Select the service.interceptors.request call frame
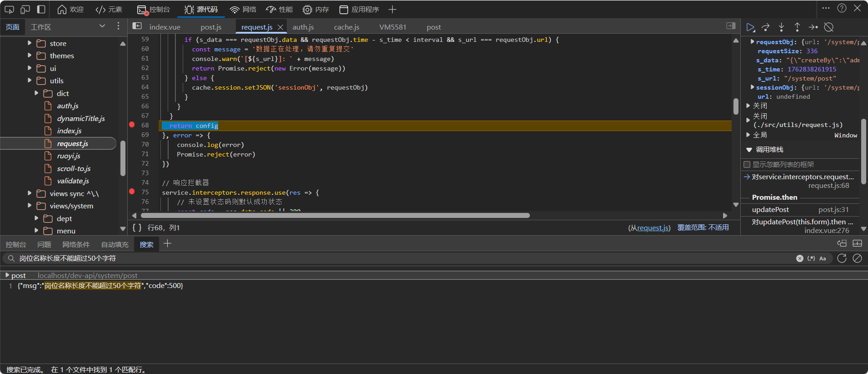The width and height of the screenshot is (868, 374). tap(800, 181)
